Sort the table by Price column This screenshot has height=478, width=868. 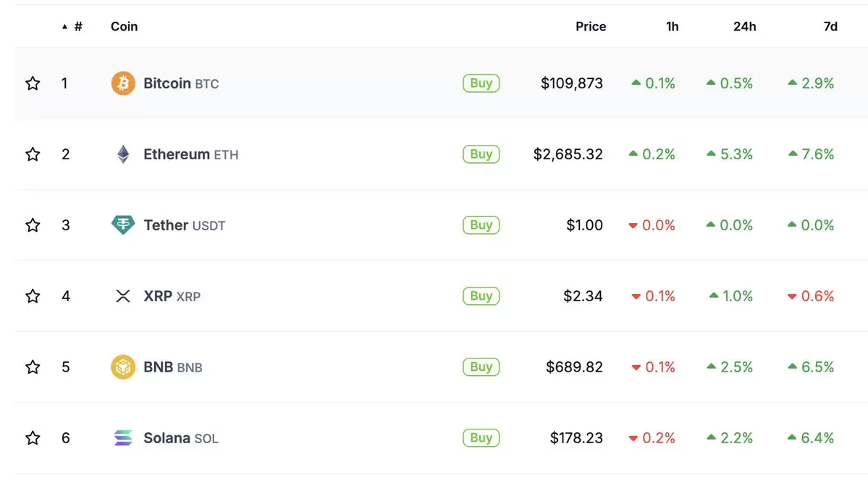coord(591,27)
